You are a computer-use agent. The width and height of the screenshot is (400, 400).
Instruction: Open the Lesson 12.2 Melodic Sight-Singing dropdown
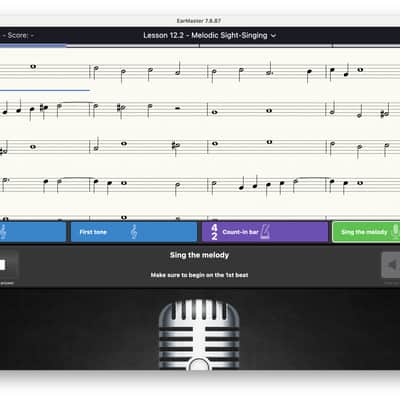(210, 35)
